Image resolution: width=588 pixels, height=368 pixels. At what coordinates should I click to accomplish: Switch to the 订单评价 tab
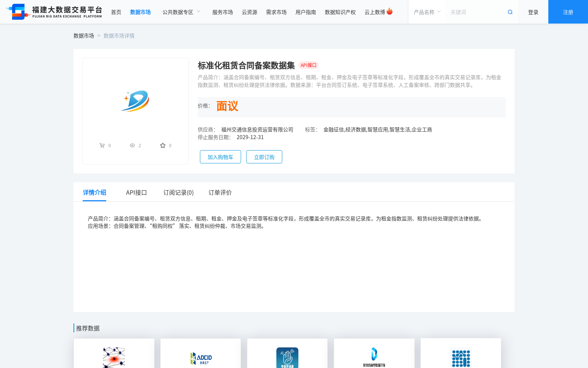tap(220, 192)
